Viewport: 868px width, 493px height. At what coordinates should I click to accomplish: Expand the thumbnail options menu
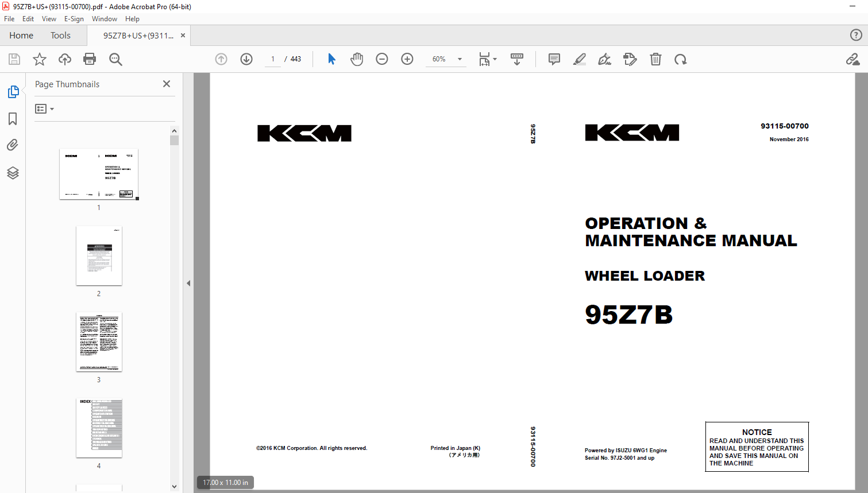(x=44, y=108)
